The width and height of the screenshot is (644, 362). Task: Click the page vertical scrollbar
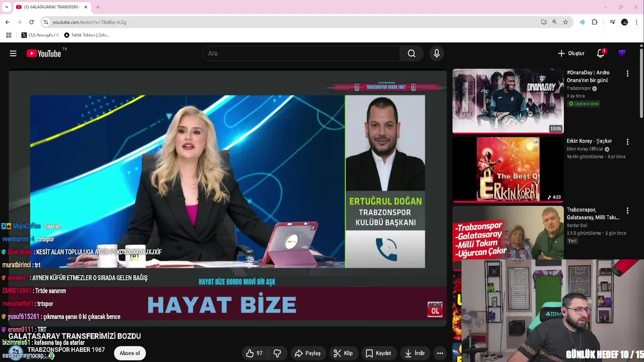tap(641, 83)
